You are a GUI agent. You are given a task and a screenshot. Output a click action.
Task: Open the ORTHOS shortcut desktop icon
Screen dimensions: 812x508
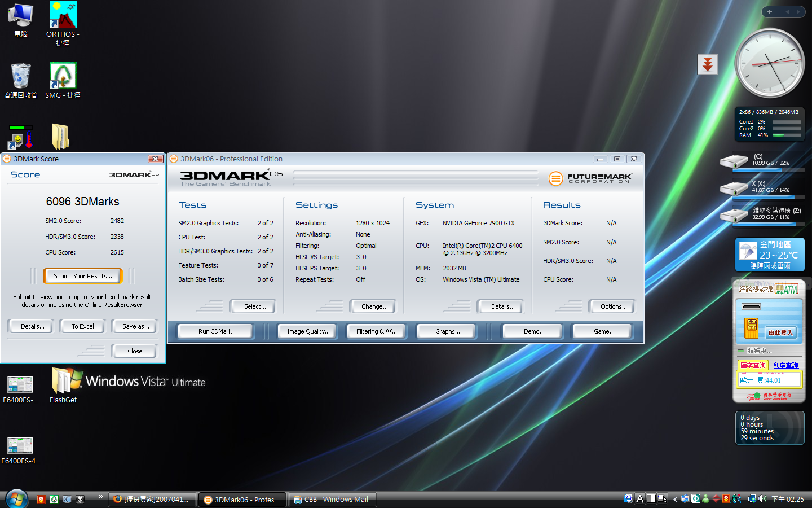click(63, 24)
